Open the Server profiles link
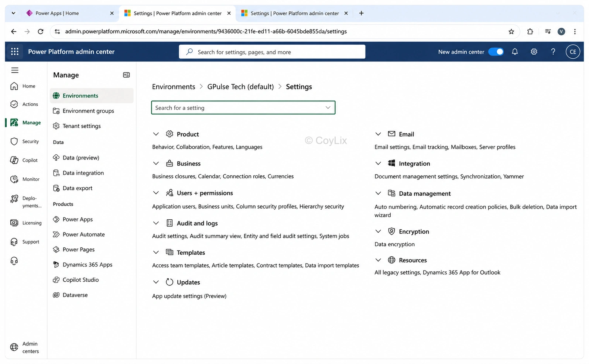This screenshot has width=589, height=364. click(x=497, y=147)
